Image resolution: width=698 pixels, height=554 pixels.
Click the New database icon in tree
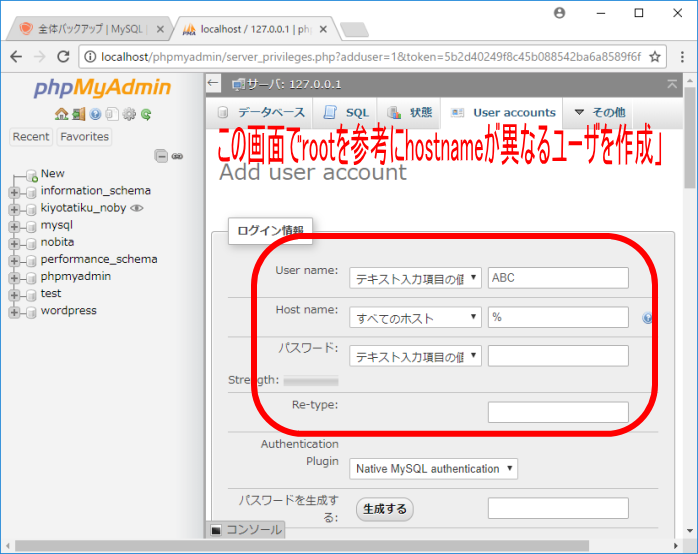point(31,175)
